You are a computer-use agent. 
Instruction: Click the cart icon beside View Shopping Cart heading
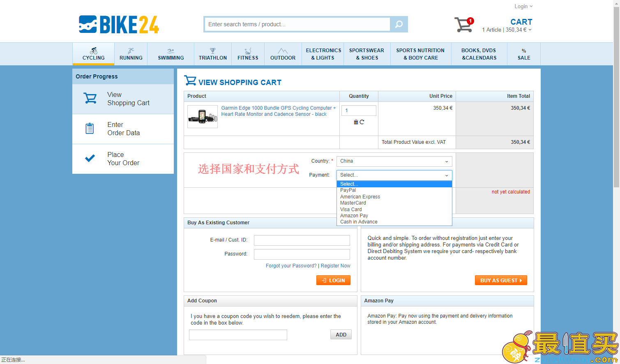(x=190, y=81)
